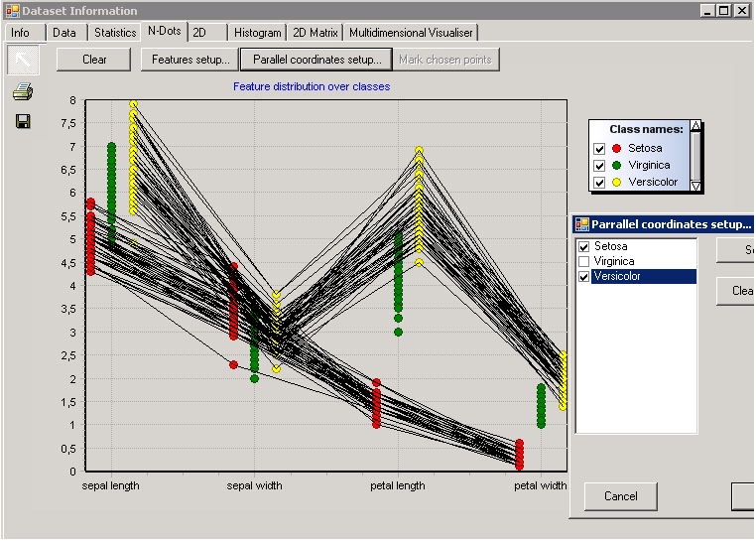Click the lowest green Virginica point on petal length
The width and height of the screenshot is (756, 544).
pos(398,332)
